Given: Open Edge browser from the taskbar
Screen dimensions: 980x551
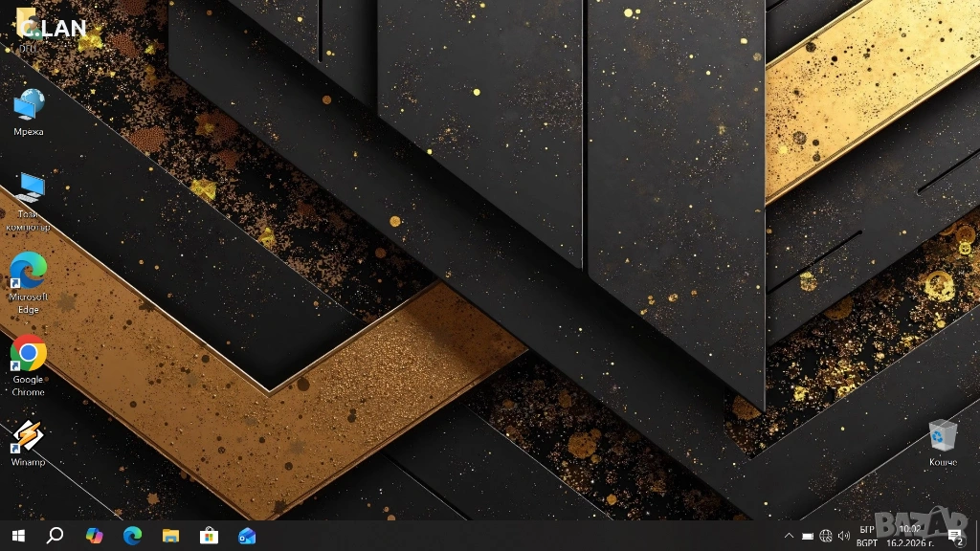Looking at the screenshot, I should coord(132,536).
